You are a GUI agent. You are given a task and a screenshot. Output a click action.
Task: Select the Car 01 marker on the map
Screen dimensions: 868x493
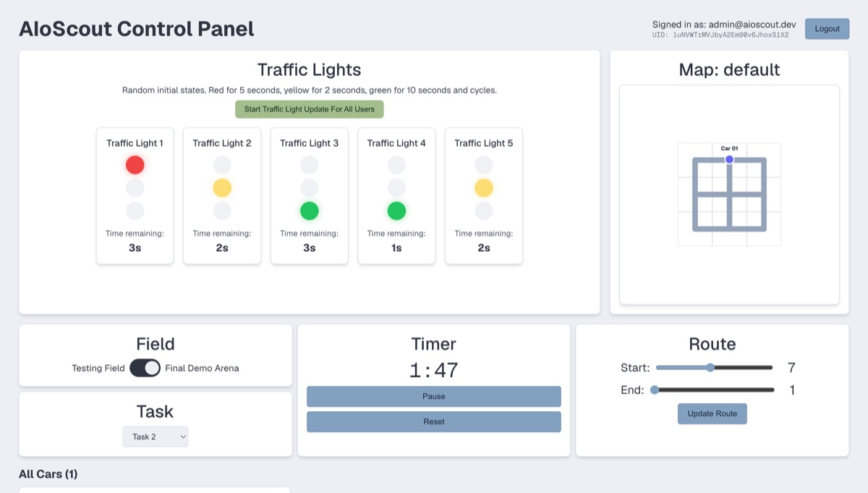coord(729,159)
